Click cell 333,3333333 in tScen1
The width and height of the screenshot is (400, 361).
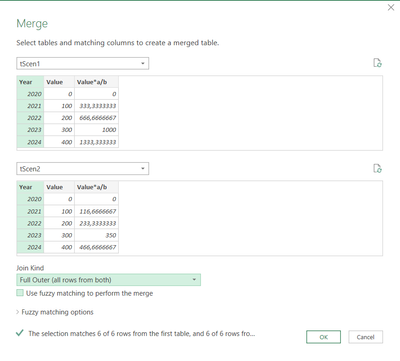(x=96, y=106)
